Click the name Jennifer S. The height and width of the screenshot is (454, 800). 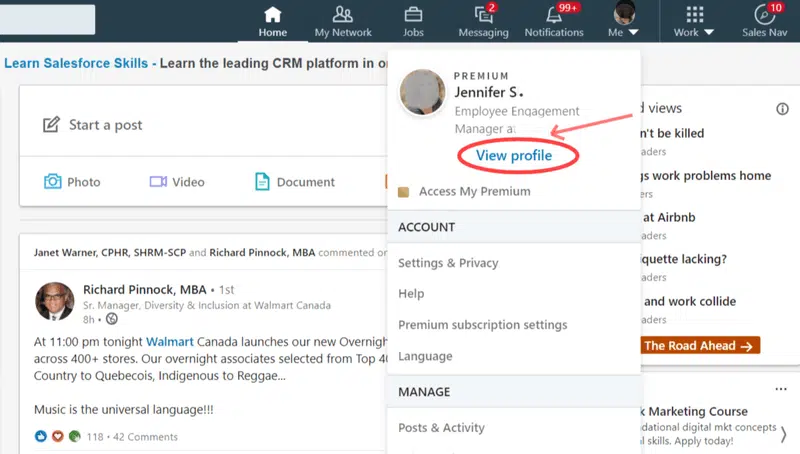pyautogui.click(x=489, y=92)
